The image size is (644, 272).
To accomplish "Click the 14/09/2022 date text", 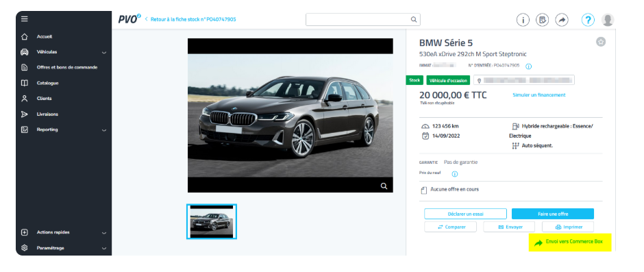I will pyautogui.click(x=446, y=136).
